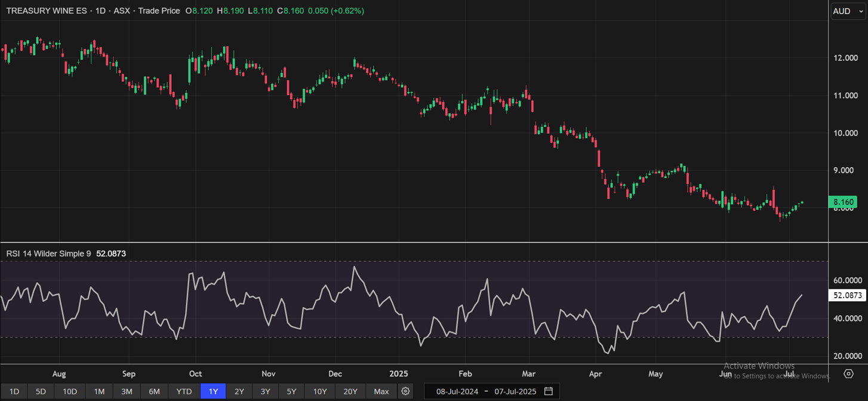Click the TREASURY WINE ES symbol title

tap(47, 11)
